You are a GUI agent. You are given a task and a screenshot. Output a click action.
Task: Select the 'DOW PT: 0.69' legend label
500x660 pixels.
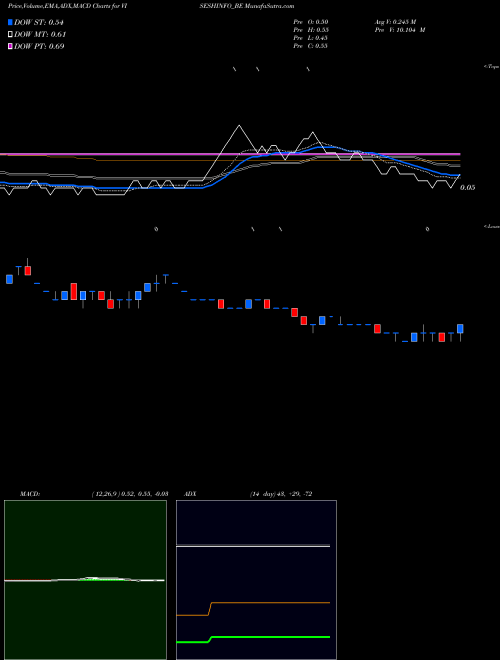point(39,46)
